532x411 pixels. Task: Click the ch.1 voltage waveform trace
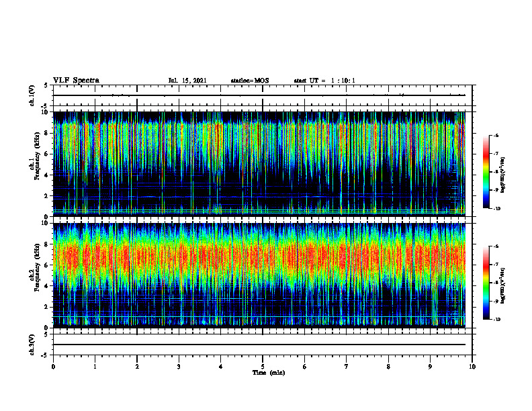pos(259,95)
